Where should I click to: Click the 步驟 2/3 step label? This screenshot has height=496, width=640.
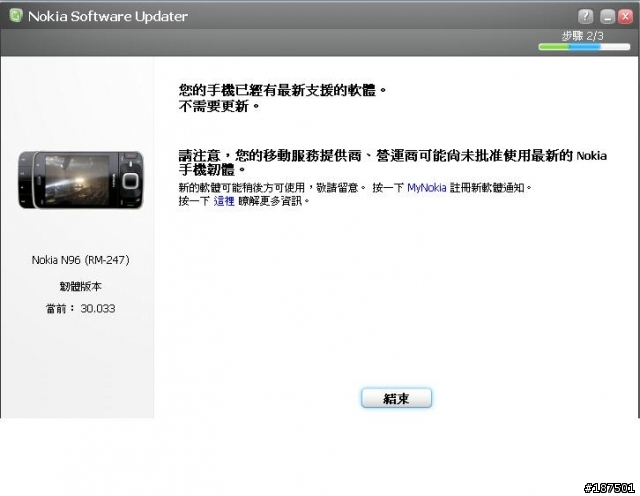pyautogui.click(x=582, y=36)
